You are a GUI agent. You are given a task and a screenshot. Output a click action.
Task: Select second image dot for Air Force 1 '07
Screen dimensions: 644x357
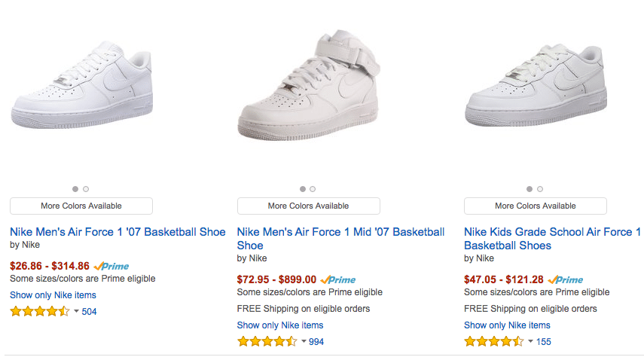[86, 189]
